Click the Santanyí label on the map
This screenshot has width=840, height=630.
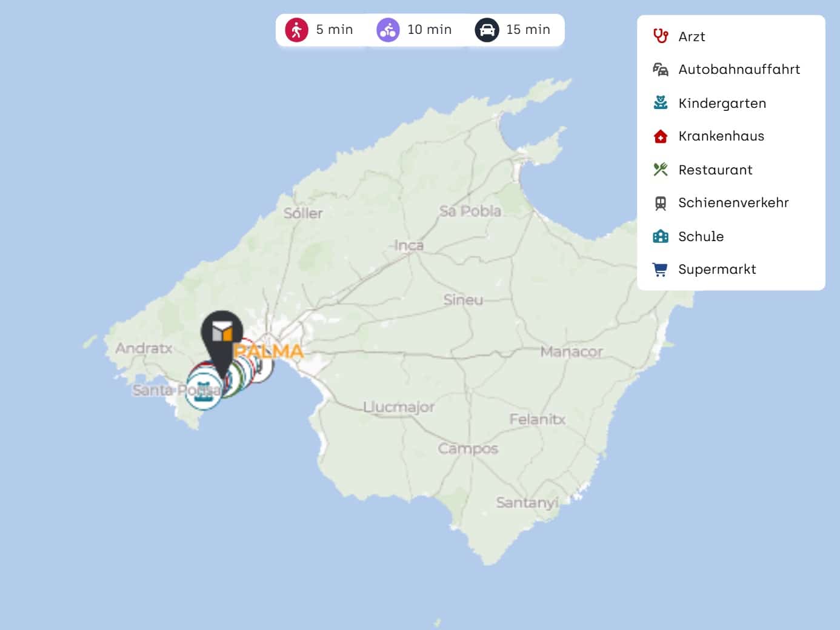pos(527,503)
